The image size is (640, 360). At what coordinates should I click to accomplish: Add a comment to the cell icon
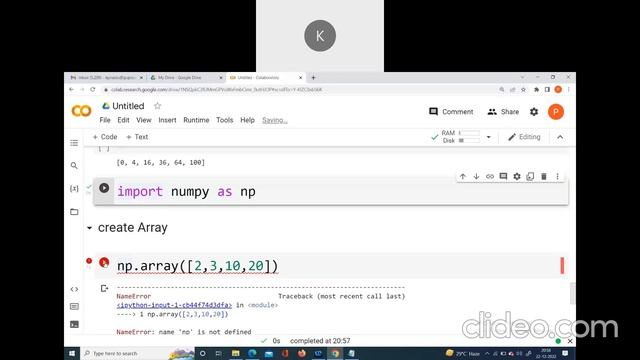click(503, 176)
